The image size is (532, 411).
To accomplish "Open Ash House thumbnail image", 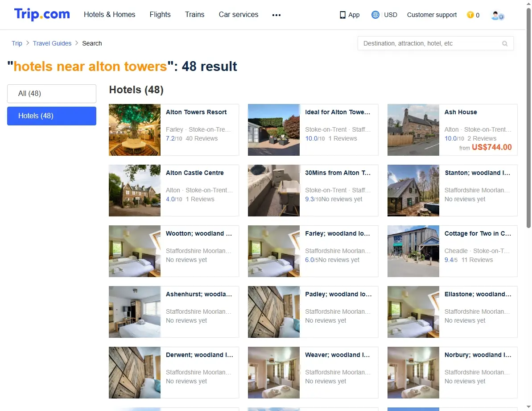I will [413, 130].
